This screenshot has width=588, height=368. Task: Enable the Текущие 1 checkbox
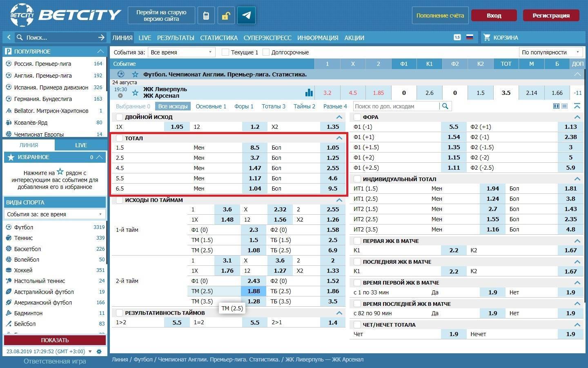tap(225, 52)
